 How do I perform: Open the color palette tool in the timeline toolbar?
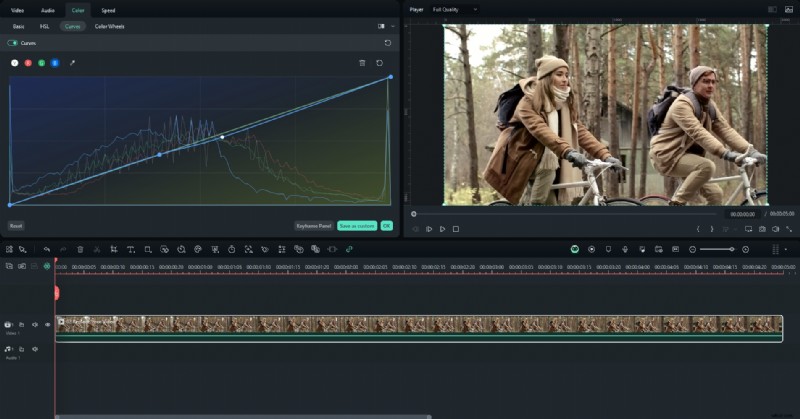(198, 249)
